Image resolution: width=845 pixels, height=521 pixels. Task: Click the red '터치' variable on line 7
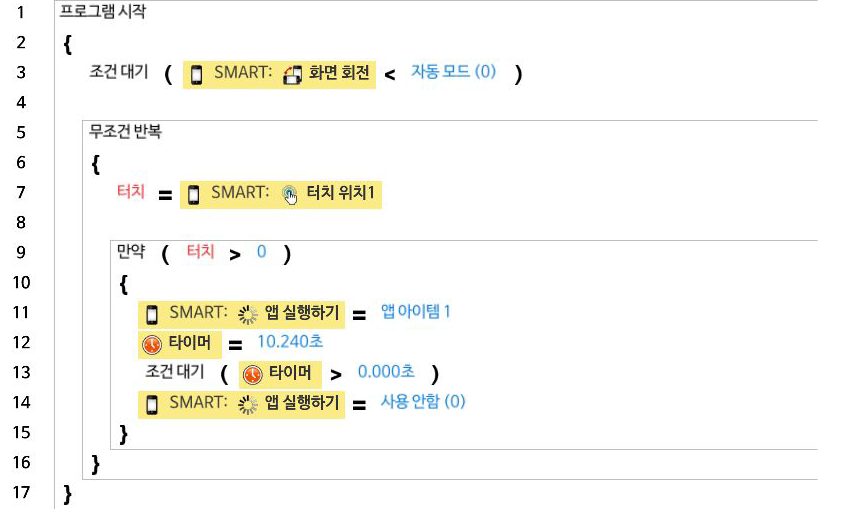(x=132, y=191)
